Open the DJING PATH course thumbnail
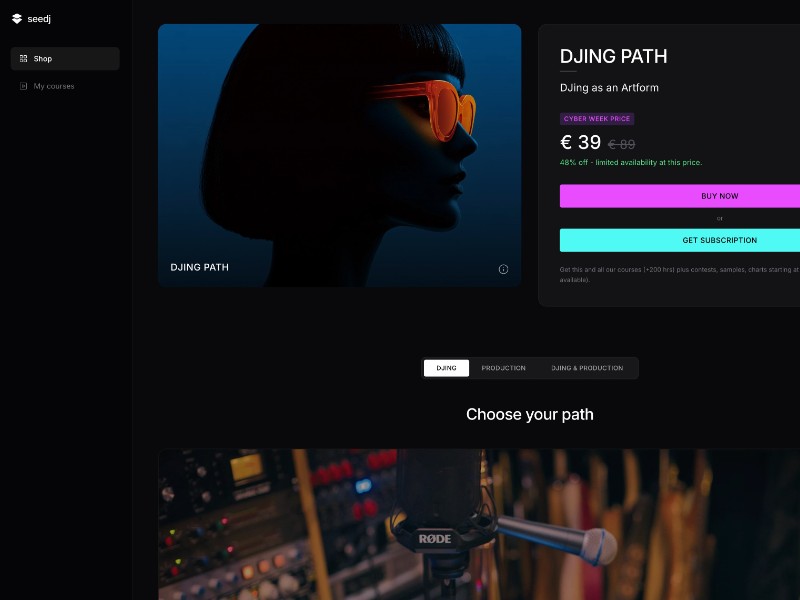The image size is (800, 600). pos(339,156)
